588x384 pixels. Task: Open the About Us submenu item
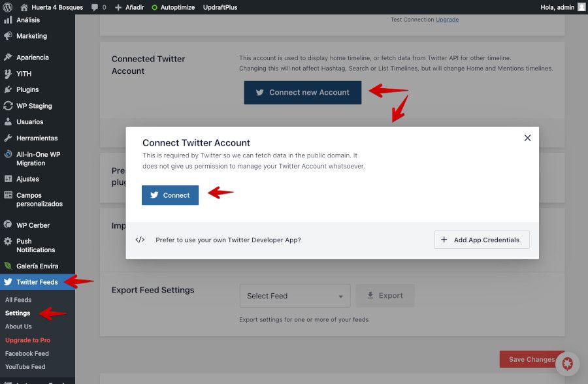click(18, 327)
